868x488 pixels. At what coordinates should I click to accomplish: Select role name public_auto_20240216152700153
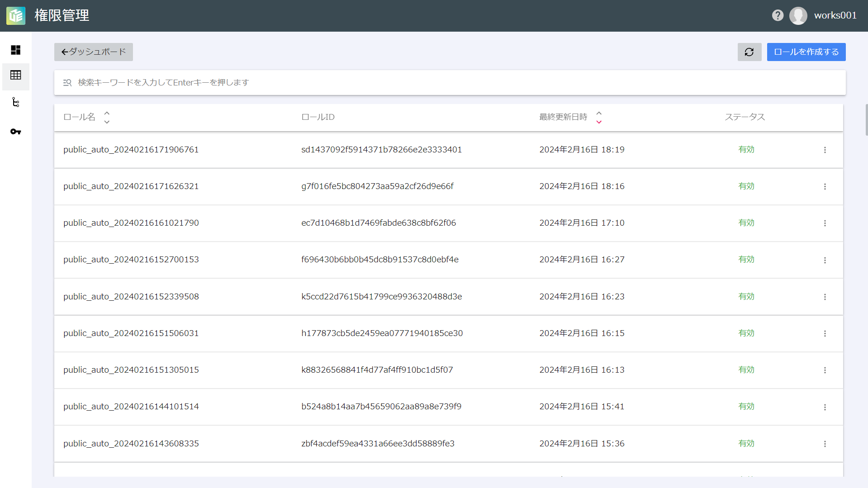tap(131, 260)
